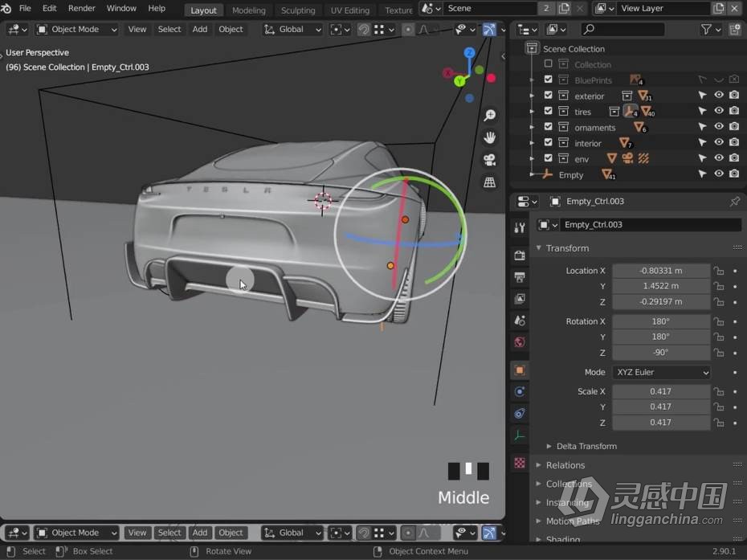Image resolution: width=747 pixels, height=560 pixels.
Task: Open the Render properties tab
Action: [x=520, y=255]
